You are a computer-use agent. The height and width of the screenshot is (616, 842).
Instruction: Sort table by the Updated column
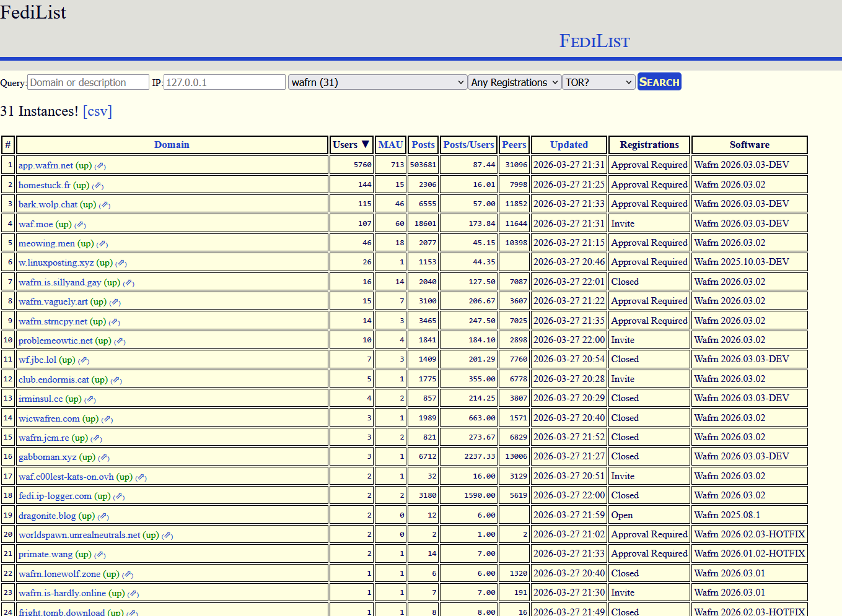point(569,145)
